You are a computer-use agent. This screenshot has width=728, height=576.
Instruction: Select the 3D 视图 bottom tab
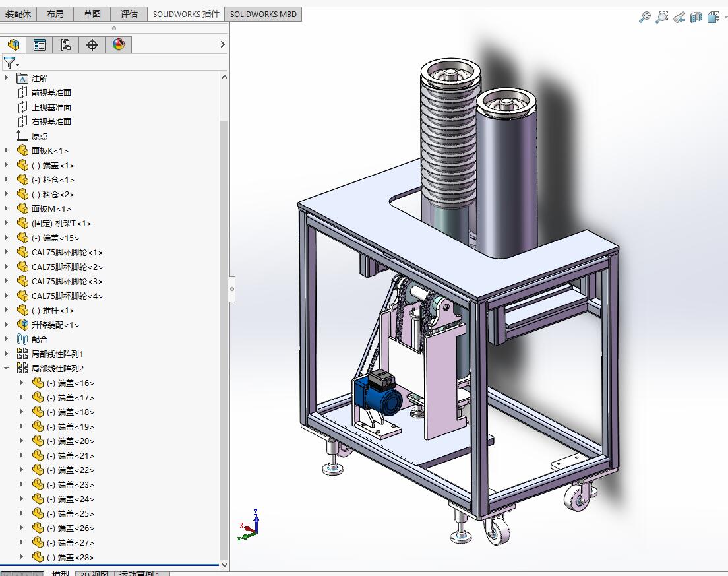click(94, 574)
